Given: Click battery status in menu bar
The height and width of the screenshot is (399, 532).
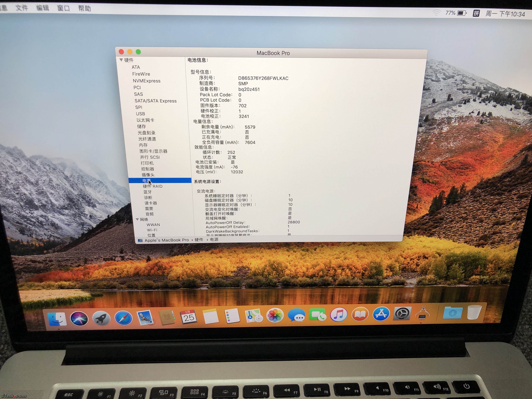Looking at the screenshot, I should pos(461,13).
